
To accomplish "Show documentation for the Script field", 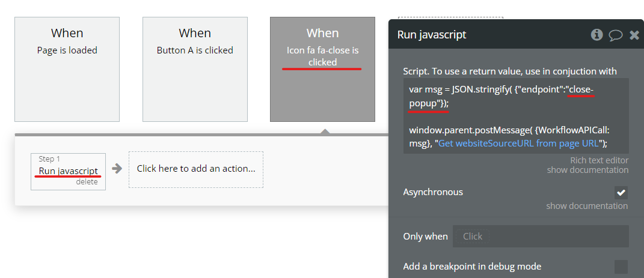I will (587, 170).
